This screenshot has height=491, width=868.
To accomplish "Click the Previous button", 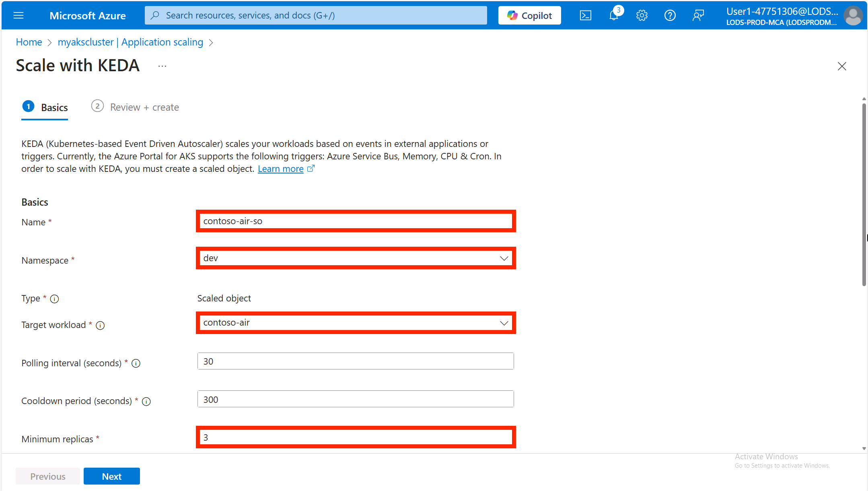I will point(47,476).
